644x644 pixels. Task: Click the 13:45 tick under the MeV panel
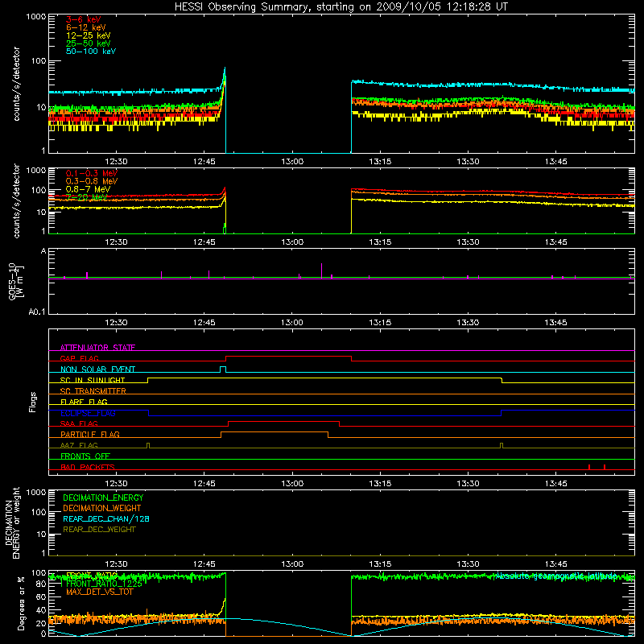[556, 242]
